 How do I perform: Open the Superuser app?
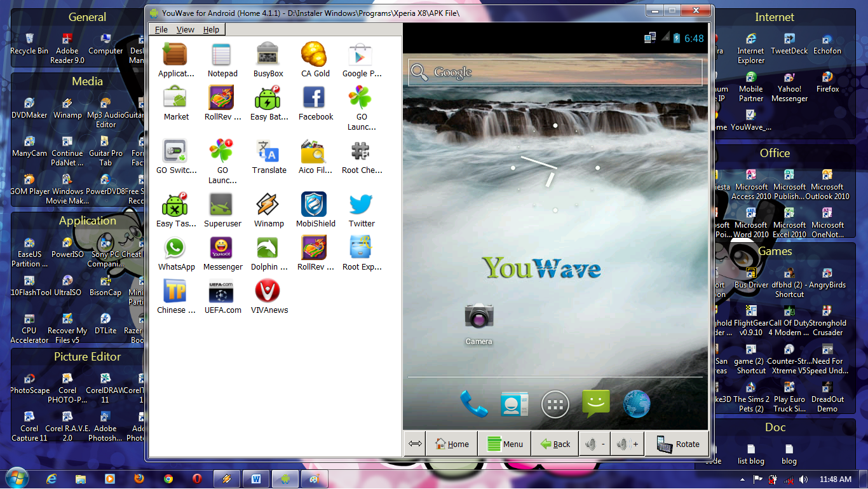[x=222, y=205]
